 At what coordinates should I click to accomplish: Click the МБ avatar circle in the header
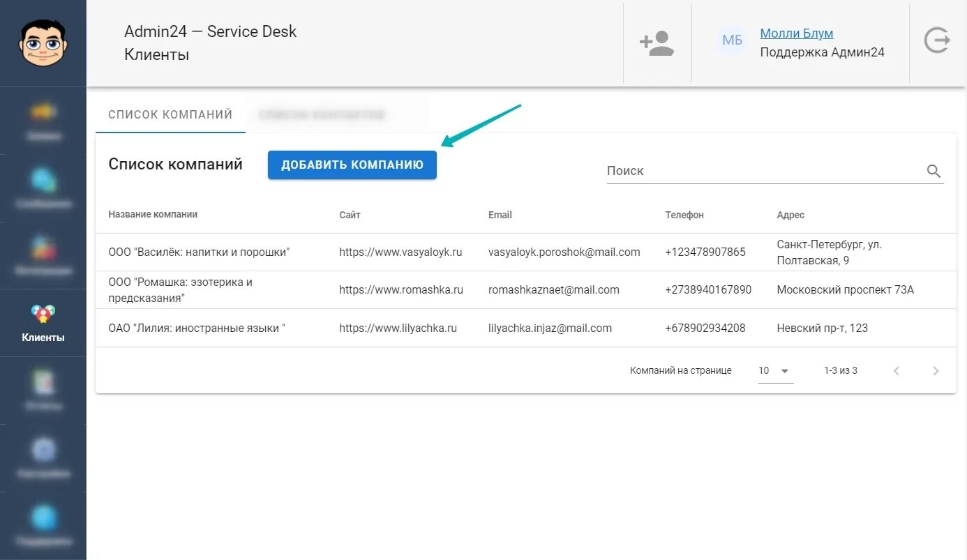(x=731, y=40)
